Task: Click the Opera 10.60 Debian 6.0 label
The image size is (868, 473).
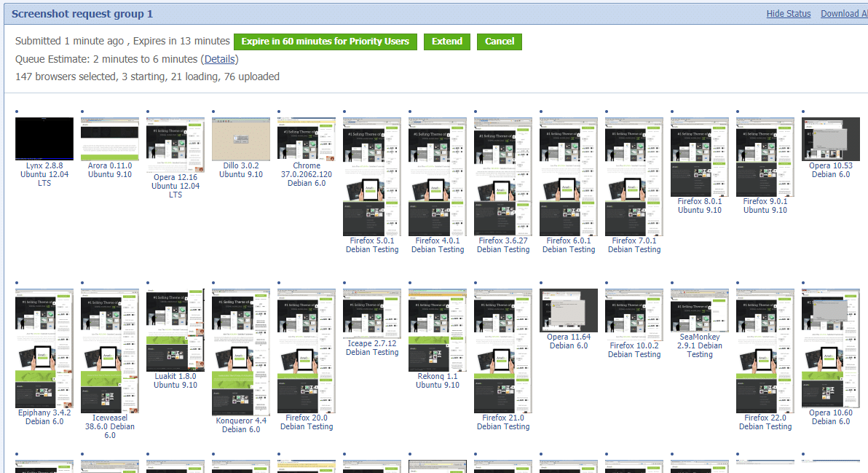Action: click(831, 417)
